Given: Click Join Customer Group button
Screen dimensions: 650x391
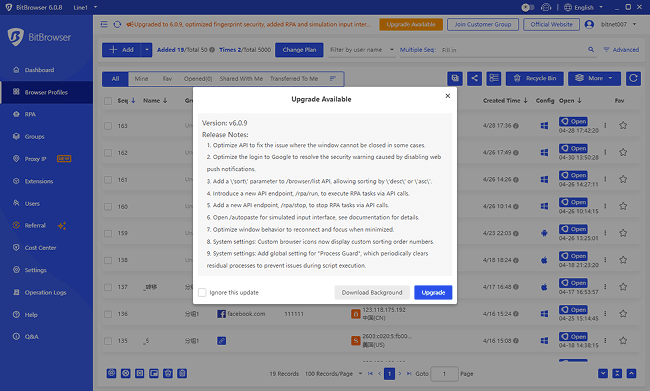Looking at the screenshot, I should [483, 24].
